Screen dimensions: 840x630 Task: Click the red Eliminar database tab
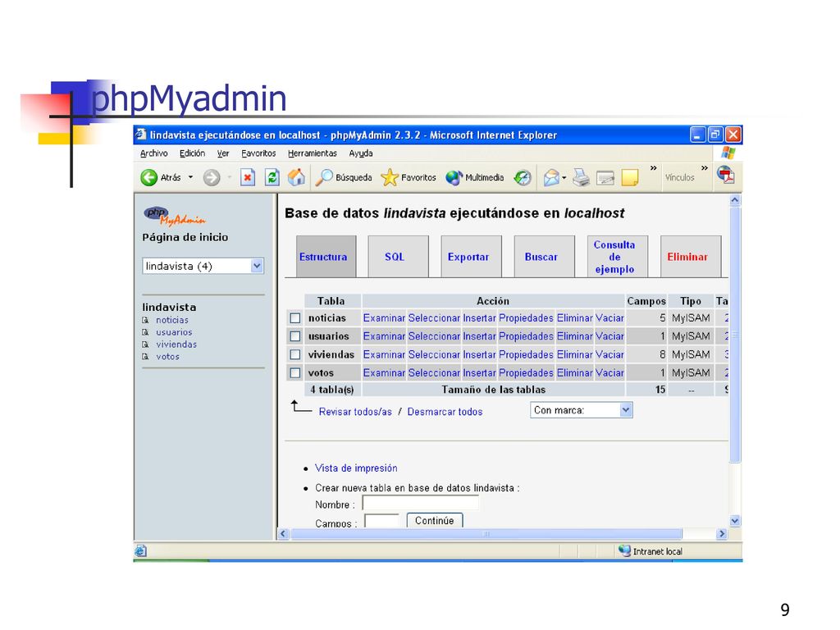(691, 257)
